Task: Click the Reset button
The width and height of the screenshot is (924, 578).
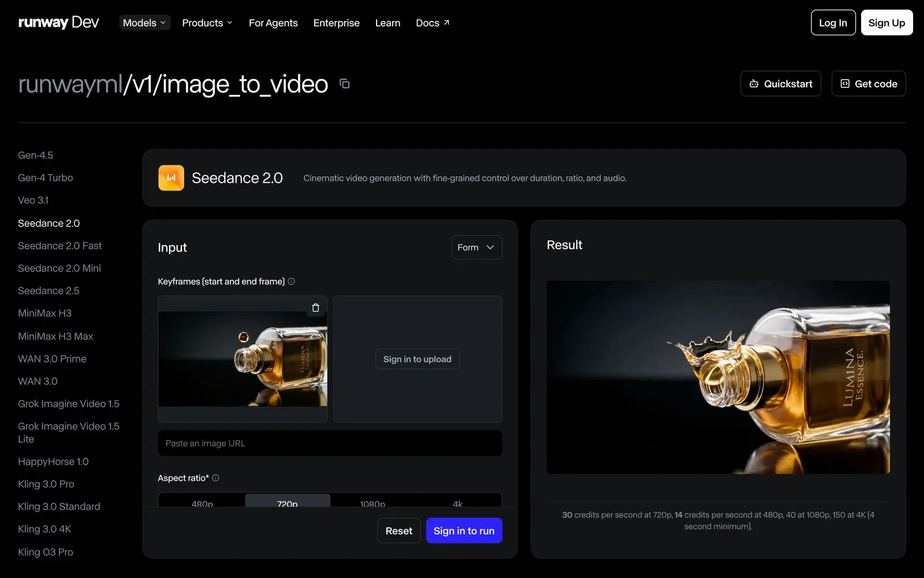Action: coord(398,531)
